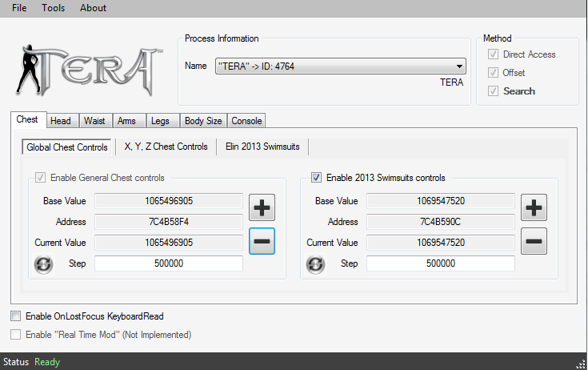
Task: Toggle Enable 2013 Swimsuits controls checkbox
Action: point(317,178)
